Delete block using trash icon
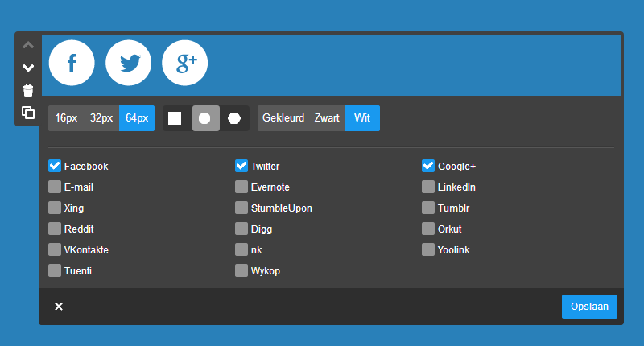 (28, 90)
